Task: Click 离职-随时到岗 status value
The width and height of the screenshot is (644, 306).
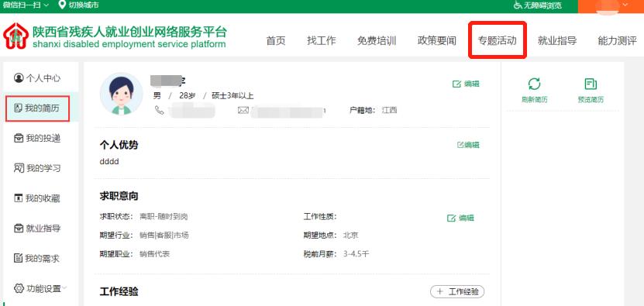Action: [164, 216]
